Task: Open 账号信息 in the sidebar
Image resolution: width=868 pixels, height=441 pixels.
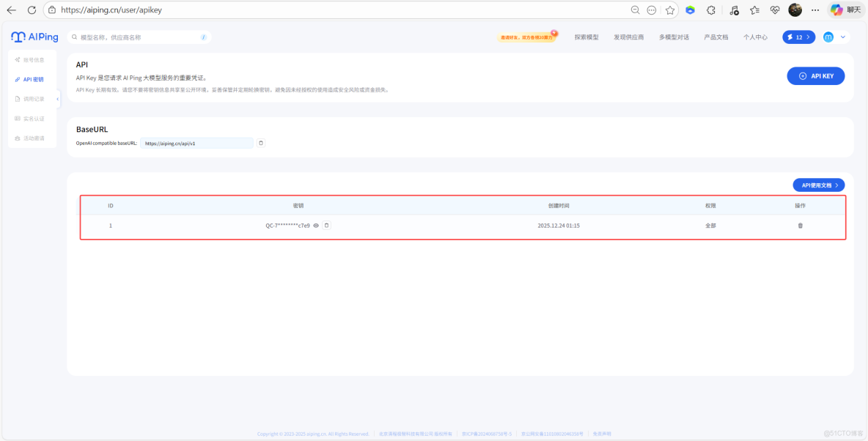Action: (x=33, y=60)
